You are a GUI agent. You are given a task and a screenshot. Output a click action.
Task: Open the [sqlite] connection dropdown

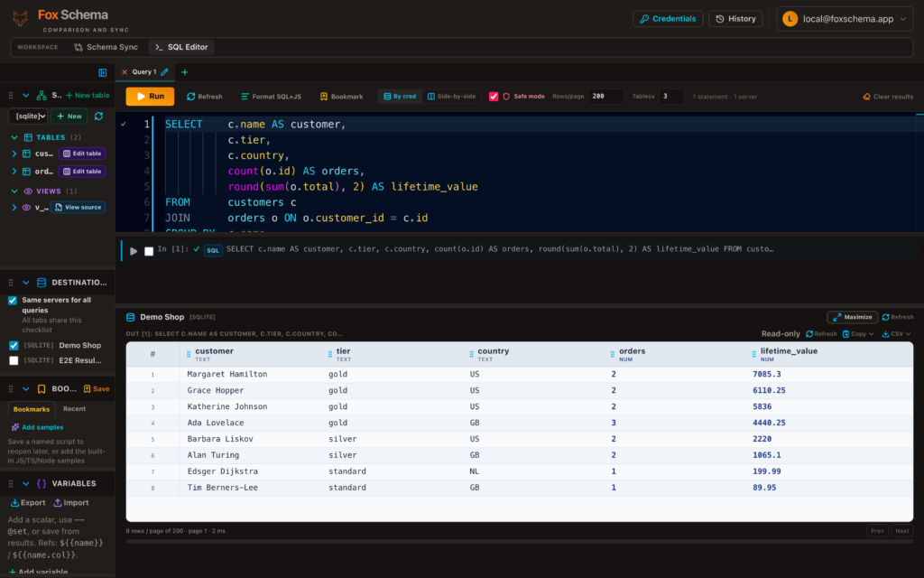pos(28,117)
